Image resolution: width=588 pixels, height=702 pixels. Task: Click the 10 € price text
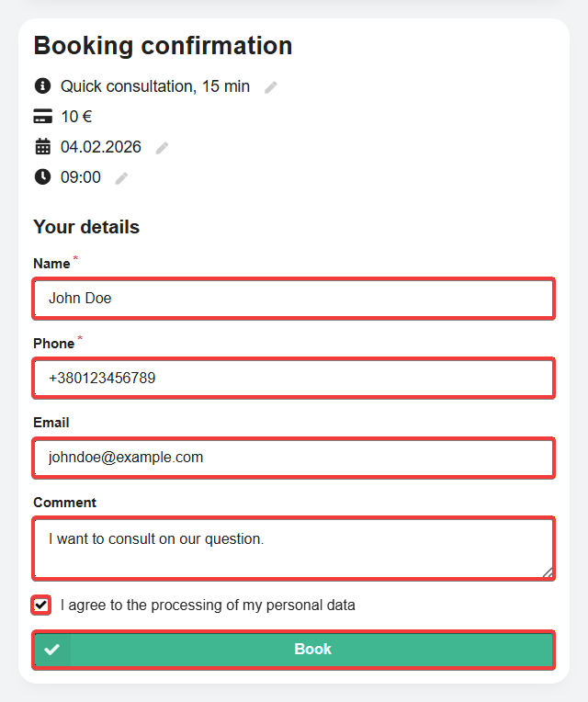[76, 117]
